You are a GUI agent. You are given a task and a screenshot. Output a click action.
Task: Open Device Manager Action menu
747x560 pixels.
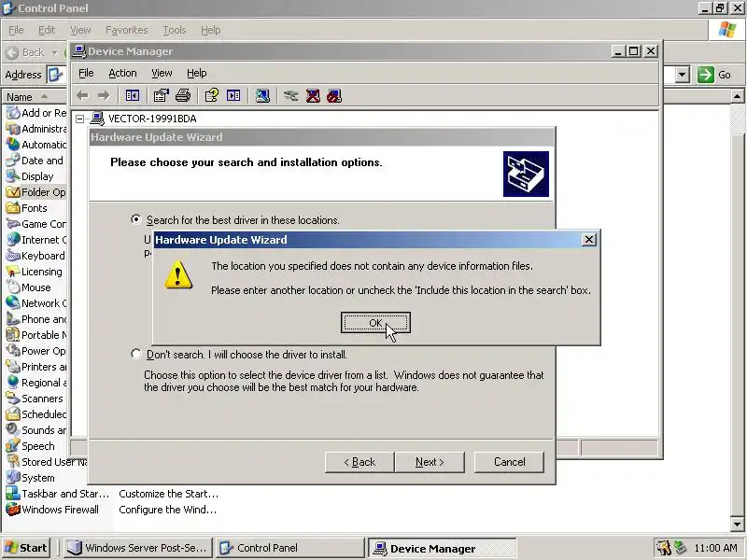click(x=122, y=73)
